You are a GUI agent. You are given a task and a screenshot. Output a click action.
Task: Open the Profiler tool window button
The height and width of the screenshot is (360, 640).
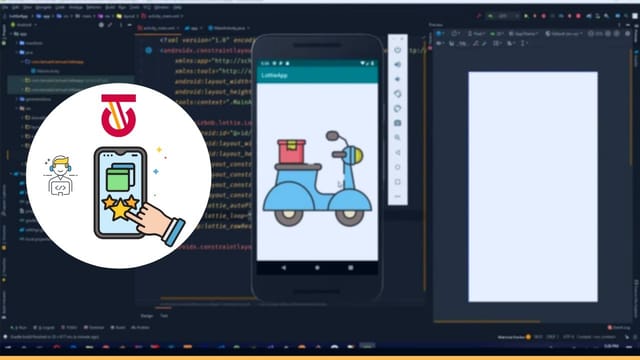(x=140, y=328)
